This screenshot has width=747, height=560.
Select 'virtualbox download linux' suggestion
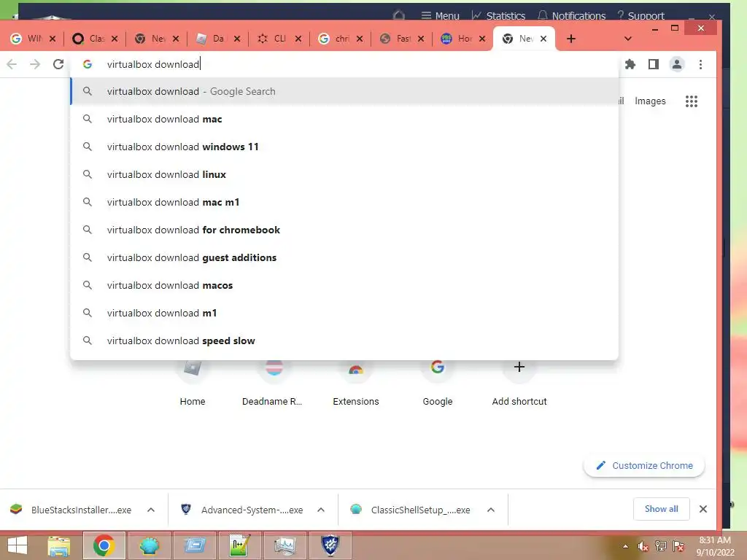pos(344,174)
